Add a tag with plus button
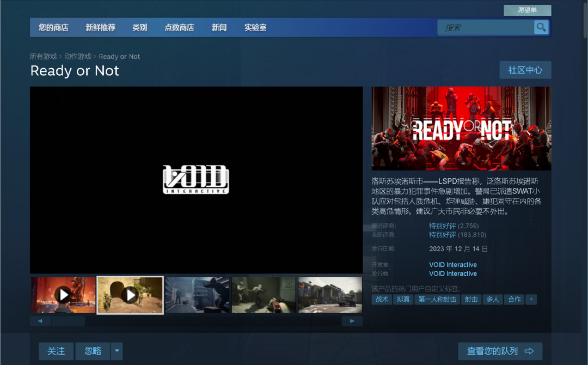588x365 pixels. [531, 299]
